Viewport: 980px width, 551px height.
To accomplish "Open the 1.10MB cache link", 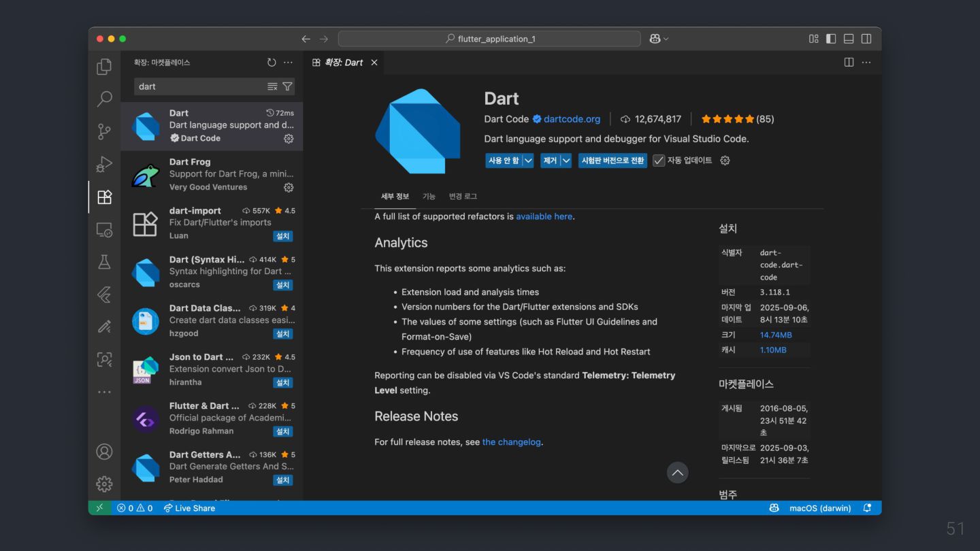I will [773, 350].
